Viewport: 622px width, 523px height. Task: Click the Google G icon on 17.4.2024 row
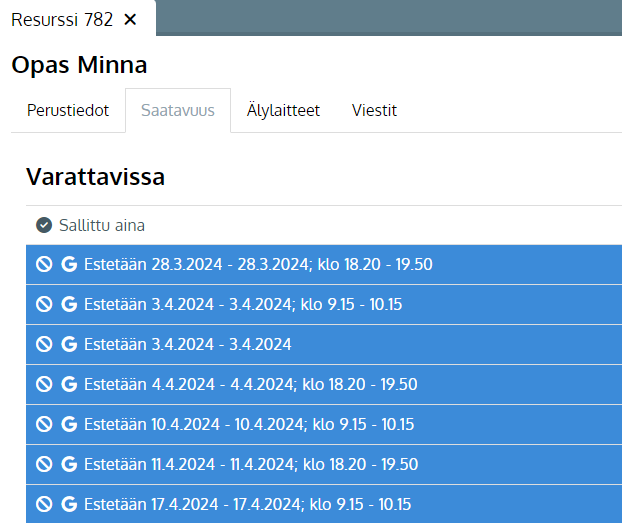click(69, 504)
